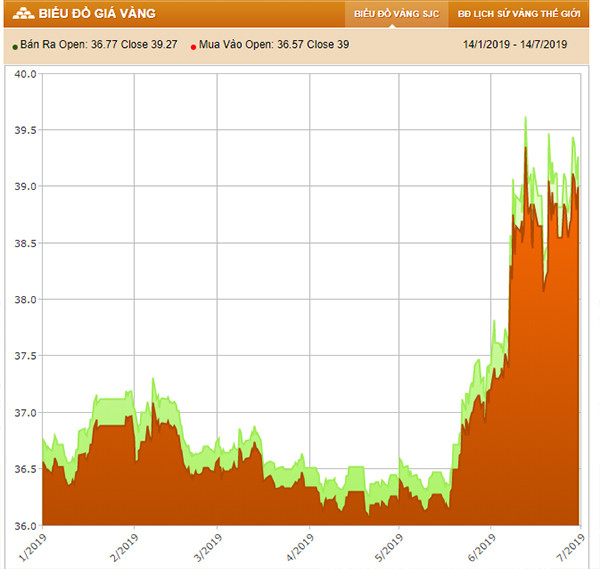Click the highest green peak on the chart

525,119
